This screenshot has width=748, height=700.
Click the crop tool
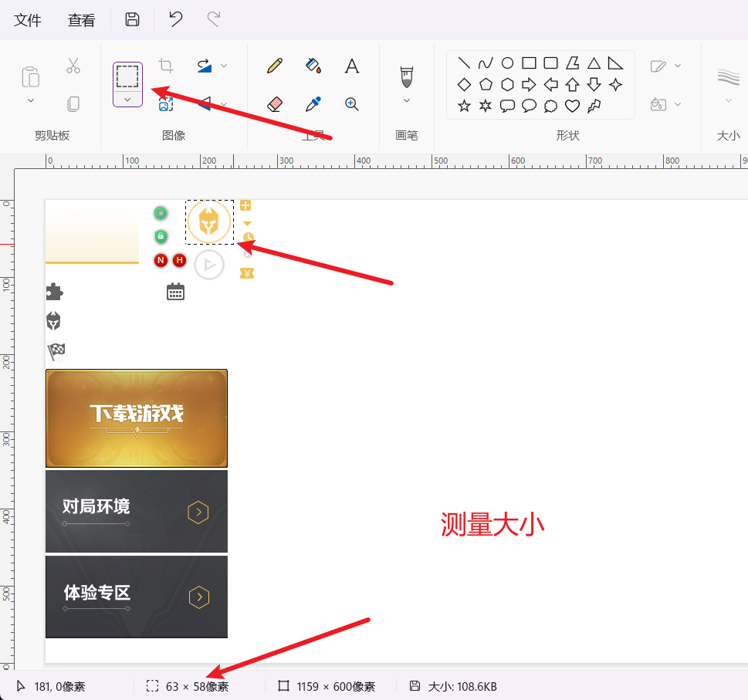pyautogui.click(x=166, y=66)
